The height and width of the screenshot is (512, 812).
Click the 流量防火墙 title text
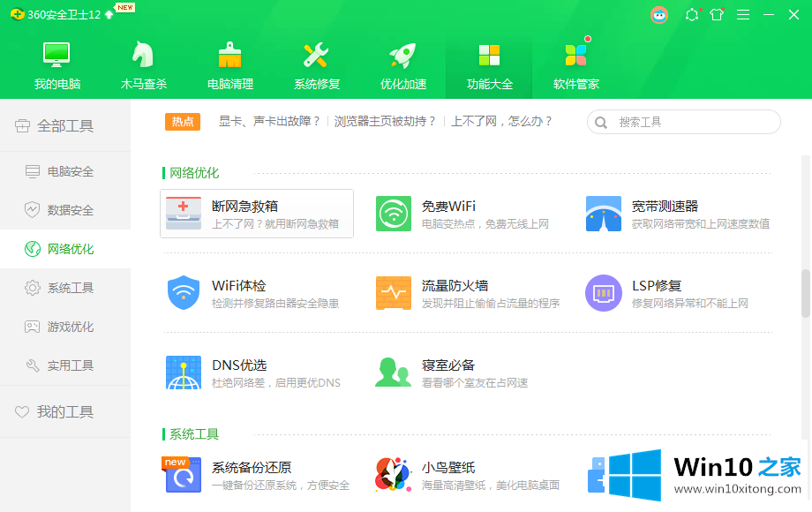[455, 286]
